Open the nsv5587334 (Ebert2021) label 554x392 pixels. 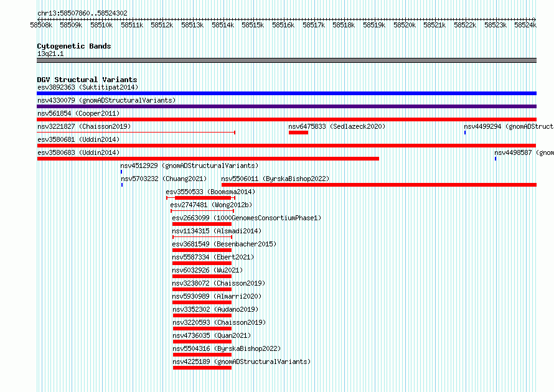click(213, 257)
